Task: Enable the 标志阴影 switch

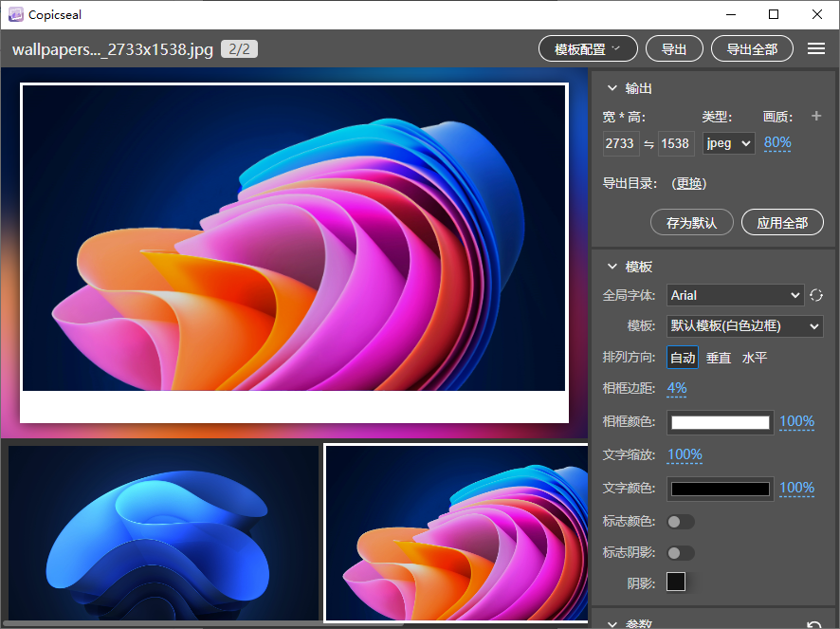Action: pyautogui.click(x=681, y=552)
